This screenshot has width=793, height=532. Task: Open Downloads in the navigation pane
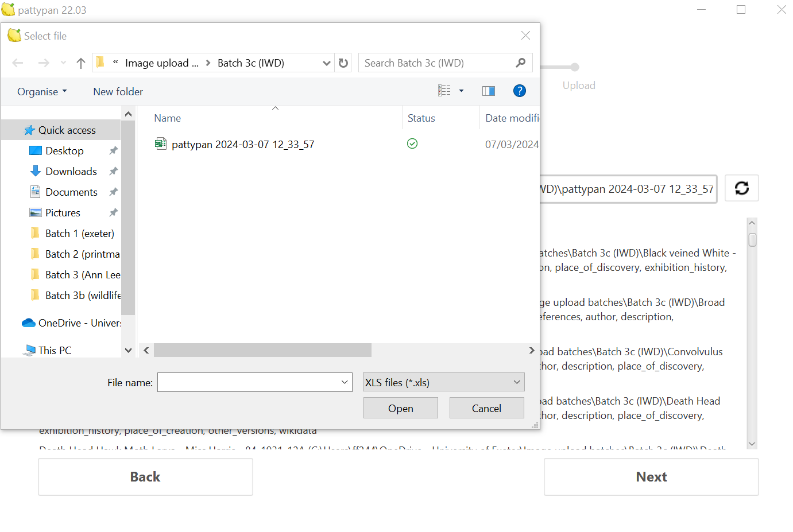(71, 172)
